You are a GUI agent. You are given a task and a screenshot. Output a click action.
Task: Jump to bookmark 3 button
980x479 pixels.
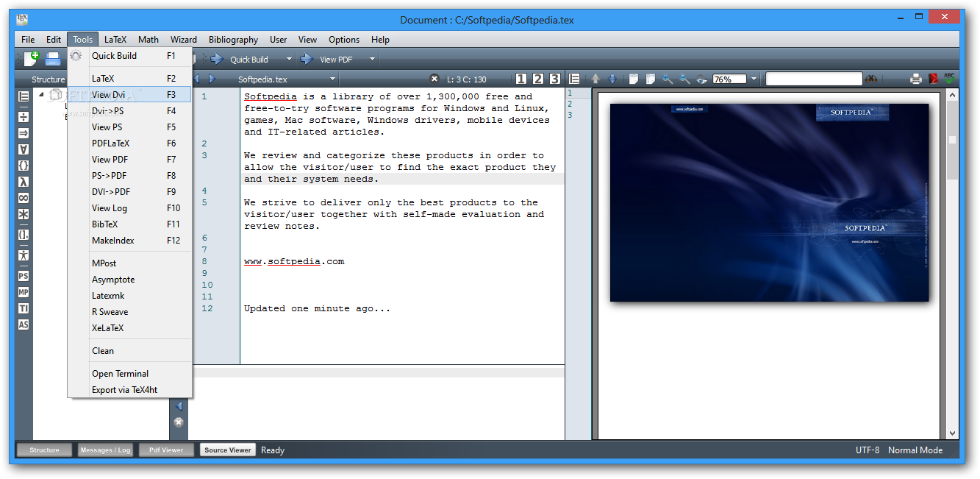[x=555, y=79]
